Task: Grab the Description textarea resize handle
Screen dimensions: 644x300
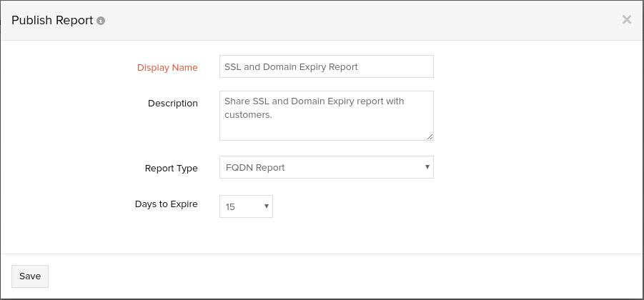Action: pos(430,136)
